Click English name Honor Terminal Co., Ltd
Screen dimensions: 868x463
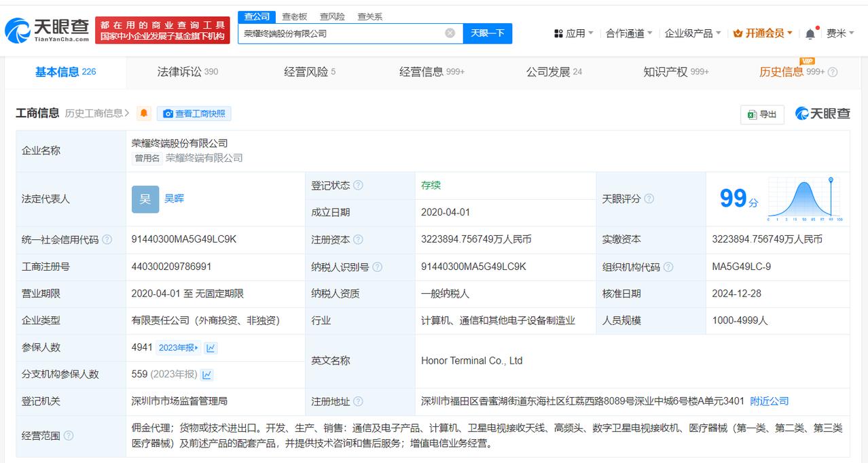[472, 361]
